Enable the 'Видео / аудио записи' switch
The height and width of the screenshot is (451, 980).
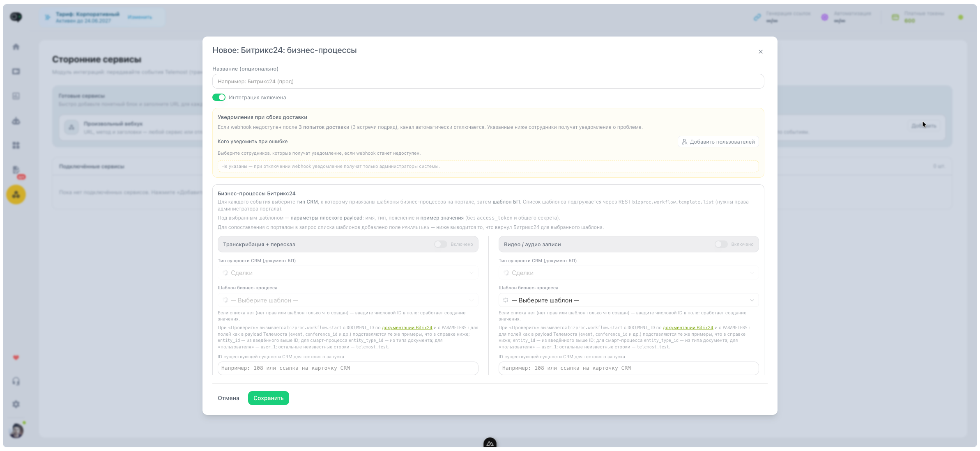click(721, 244)
